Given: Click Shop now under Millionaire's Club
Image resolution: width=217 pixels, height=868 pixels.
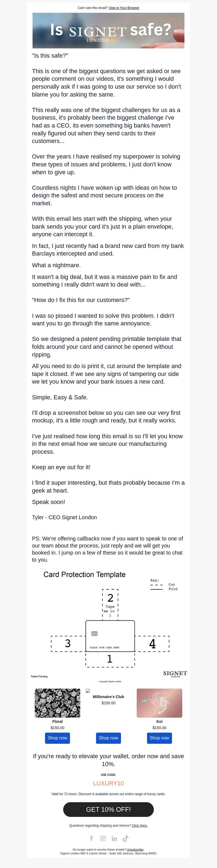Looking at the screenshot, I should tap(108, 738).
